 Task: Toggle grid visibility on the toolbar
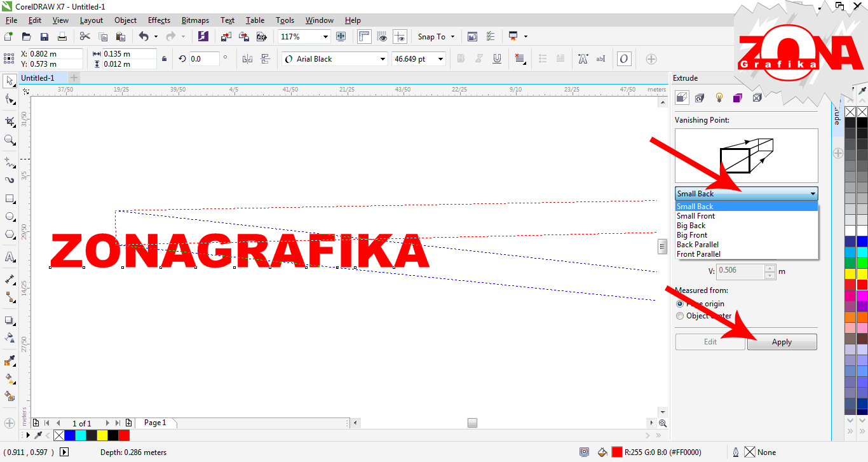(382, 36)
